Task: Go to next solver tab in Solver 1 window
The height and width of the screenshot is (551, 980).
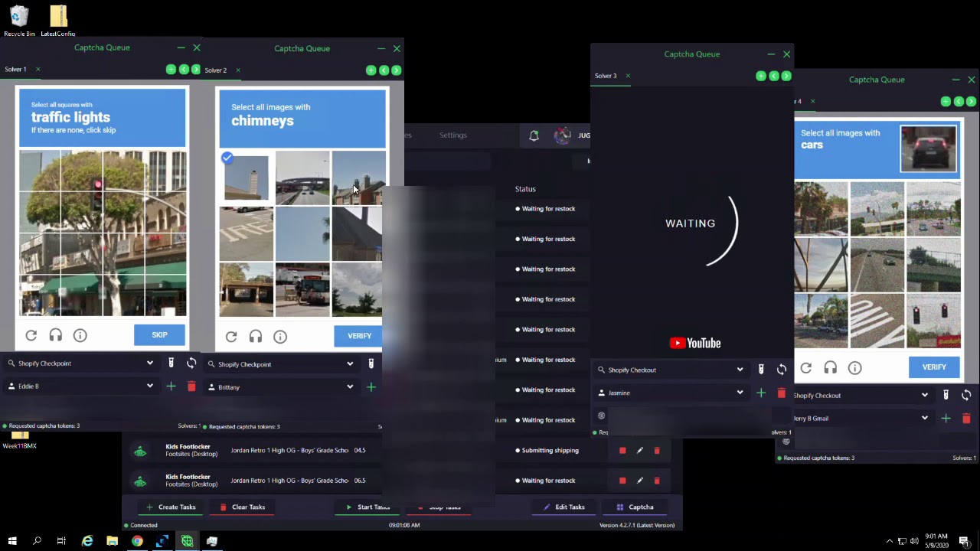Action: click(x=196, y=70)
